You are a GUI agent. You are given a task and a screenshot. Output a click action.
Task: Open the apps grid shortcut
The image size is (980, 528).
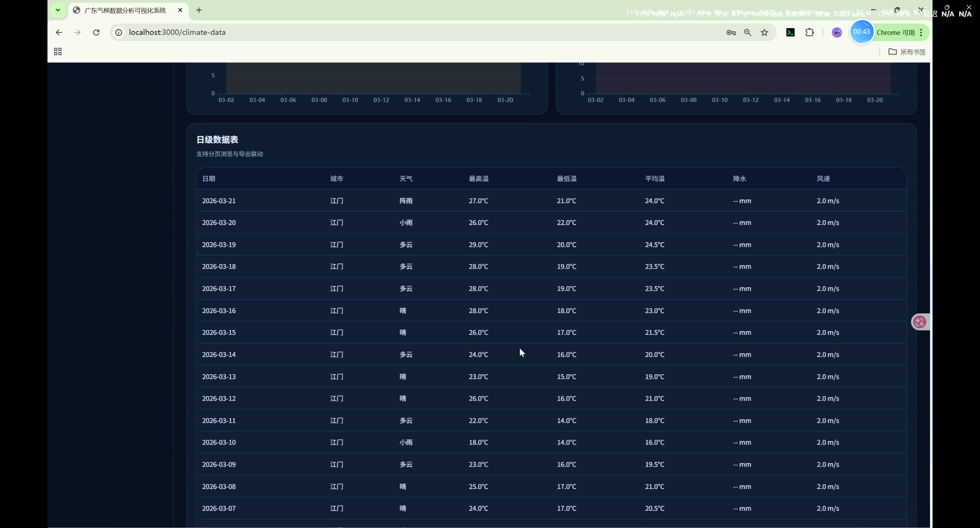(x=58, y=52)
